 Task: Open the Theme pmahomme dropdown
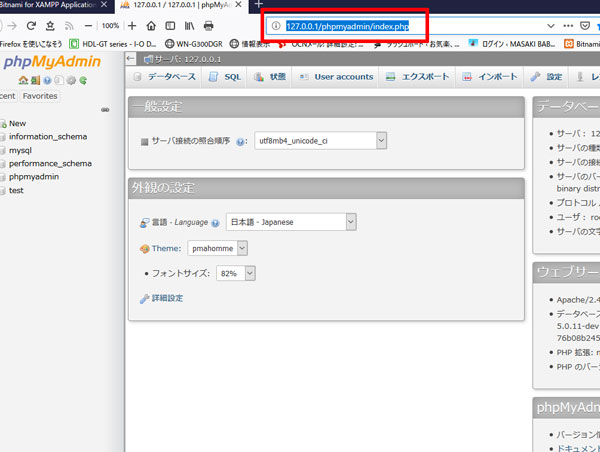click(x=217, y=248)
